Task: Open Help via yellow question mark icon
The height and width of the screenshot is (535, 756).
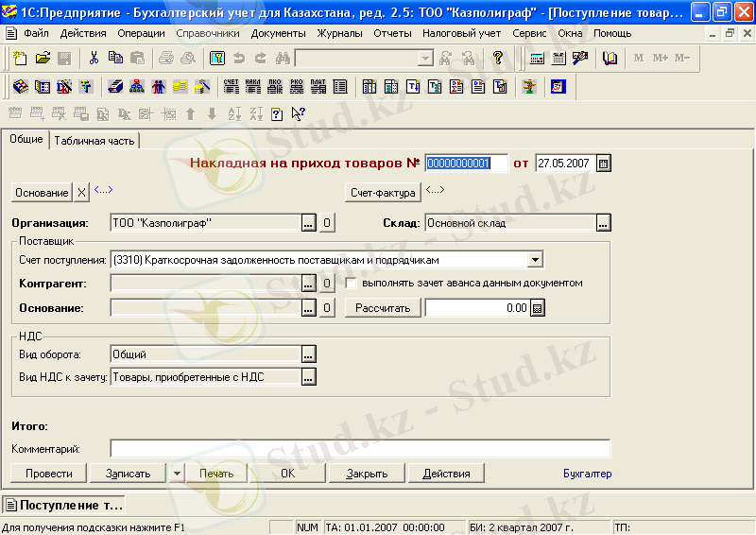Action: [498, 58]
